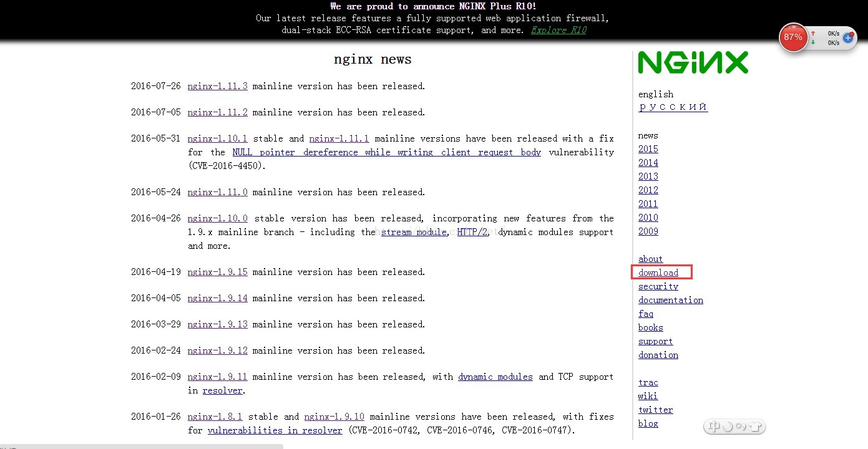868x449 pixels.
Task: Open the 2010 news archive
Action: 648,218
